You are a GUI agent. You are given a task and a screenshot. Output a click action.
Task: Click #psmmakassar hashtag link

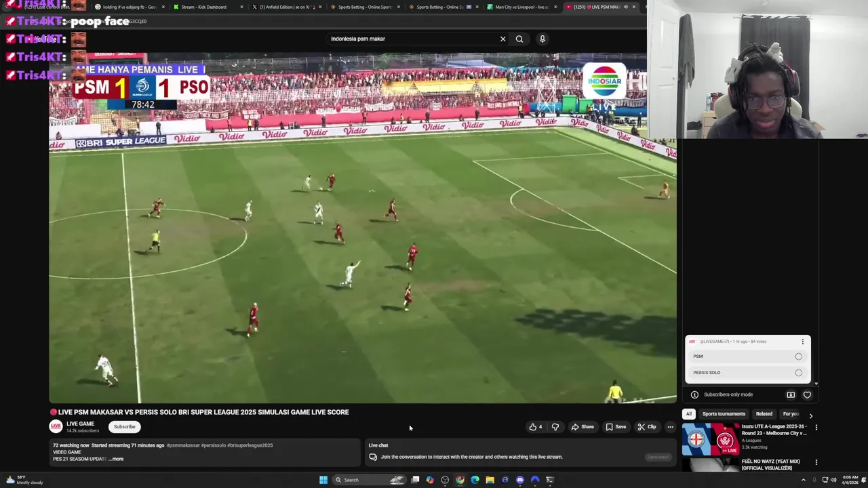pos(183,445)
